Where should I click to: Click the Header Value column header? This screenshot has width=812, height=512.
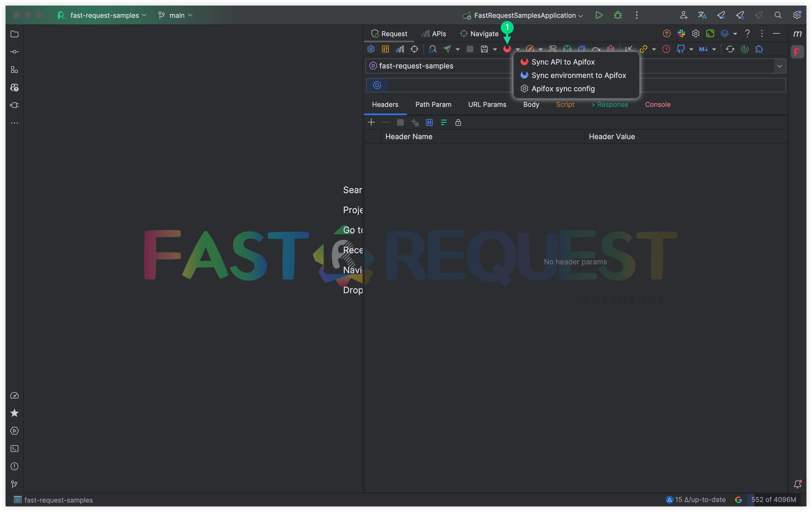tap(612, 137)
